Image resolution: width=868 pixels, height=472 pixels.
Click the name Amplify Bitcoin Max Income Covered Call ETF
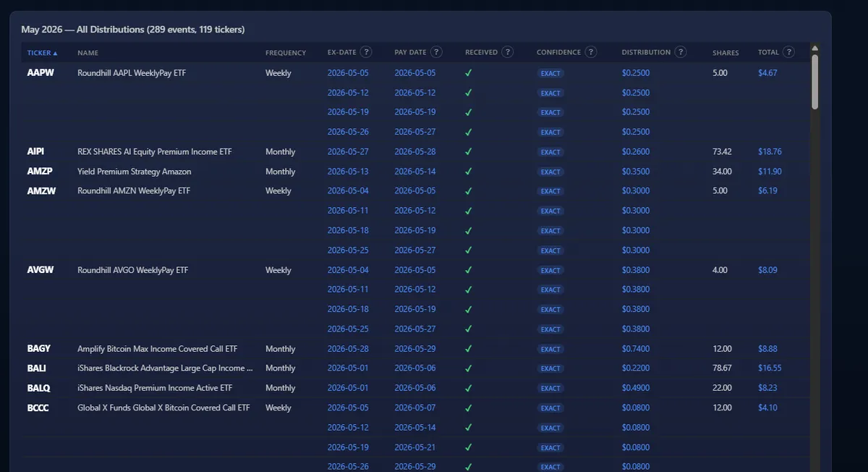click(157, 349)
